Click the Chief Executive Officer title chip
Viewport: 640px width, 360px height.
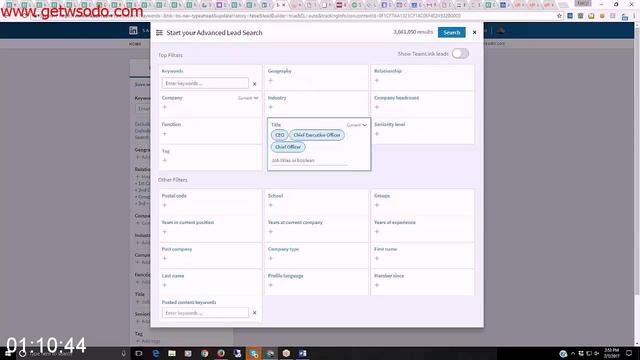317,135
